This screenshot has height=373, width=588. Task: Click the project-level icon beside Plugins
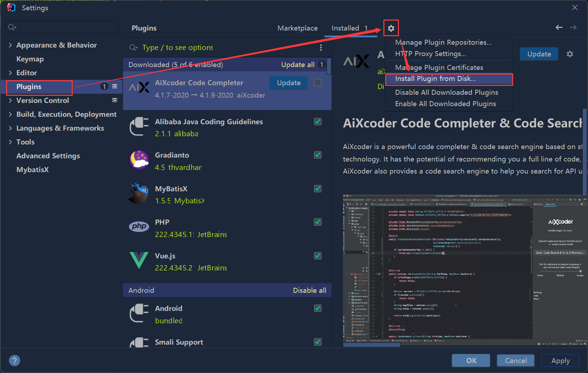coord(115,86)
